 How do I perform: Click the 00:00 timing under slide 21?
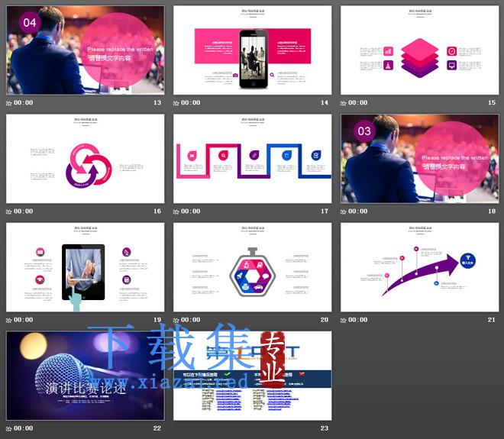[x=357, y=320]
